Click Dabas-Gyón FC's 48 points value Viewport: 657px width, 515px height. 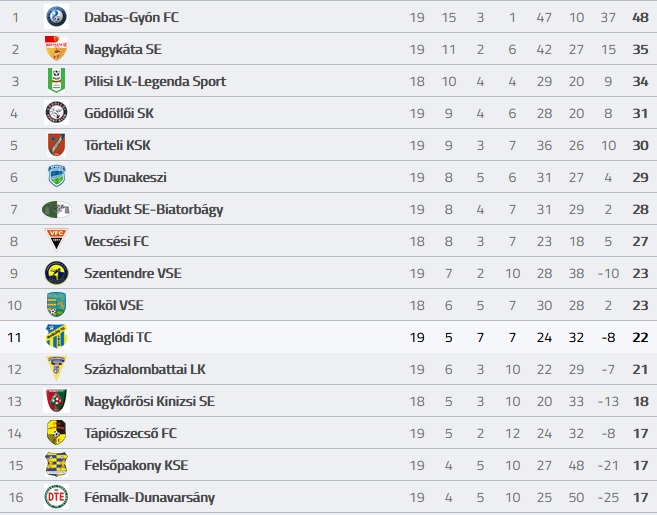(640, 17)
